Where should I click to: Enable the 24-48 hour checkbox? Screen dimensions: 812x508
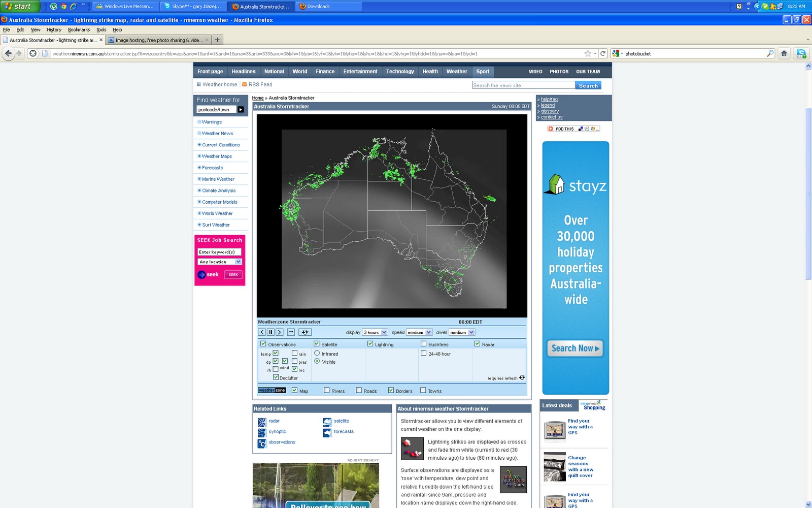(x=423, y=353)
